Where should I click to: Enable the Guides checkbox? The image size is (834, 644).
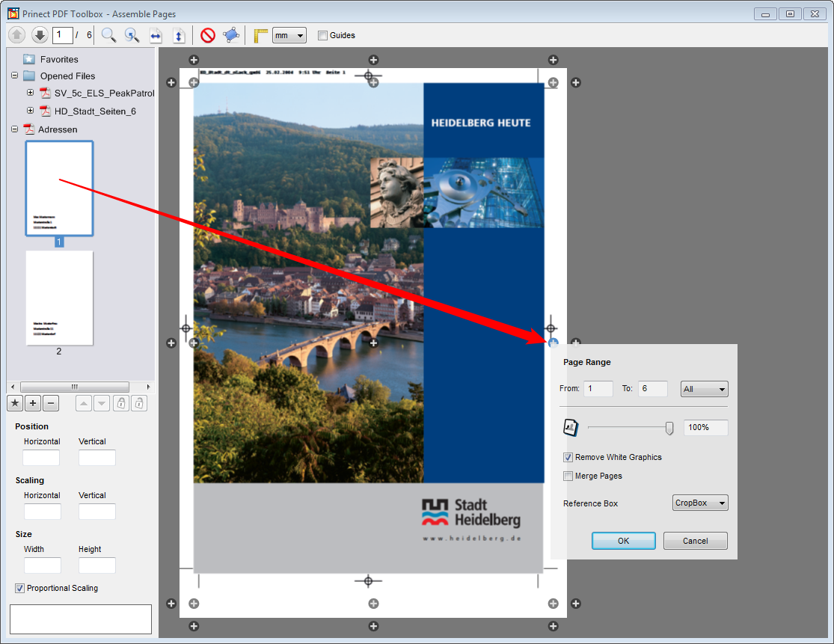pos(323,35)
